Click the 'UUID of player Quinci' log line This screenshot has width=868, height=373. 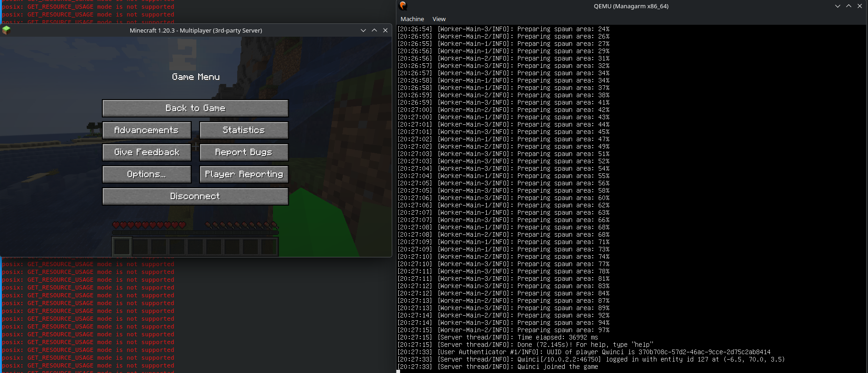(584, 352)
